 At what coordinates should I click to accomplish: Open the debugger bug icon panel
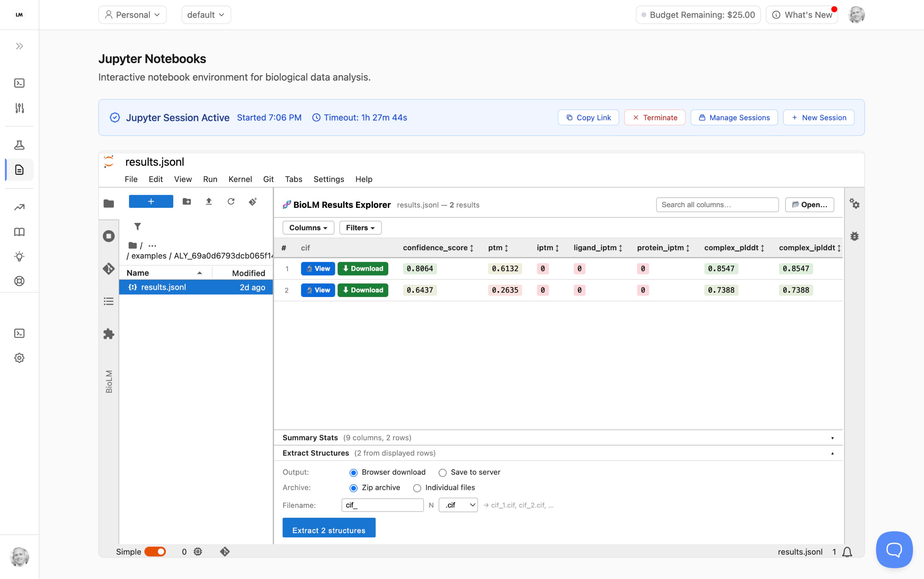click(x=854, y=236)
